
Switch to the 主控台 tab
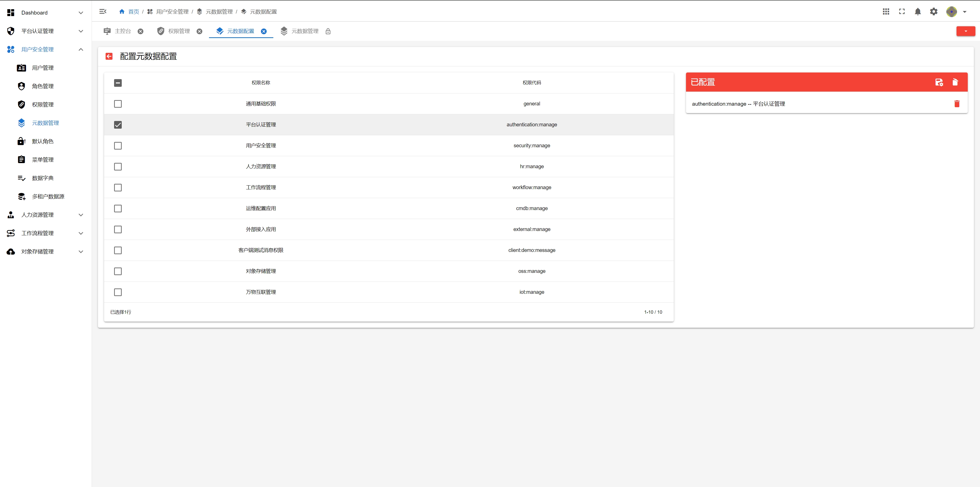tap(122, 31)
